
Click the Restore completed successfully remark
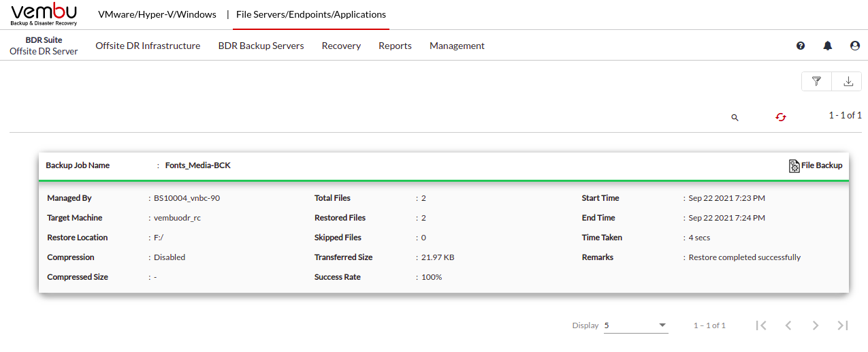[745, 257]
